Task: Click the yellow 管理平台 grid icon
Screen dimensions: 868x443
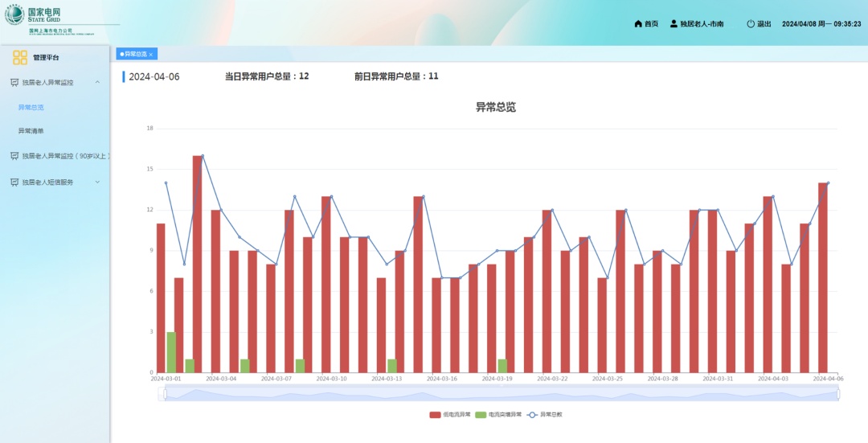Action: click(x=20, y=57)
